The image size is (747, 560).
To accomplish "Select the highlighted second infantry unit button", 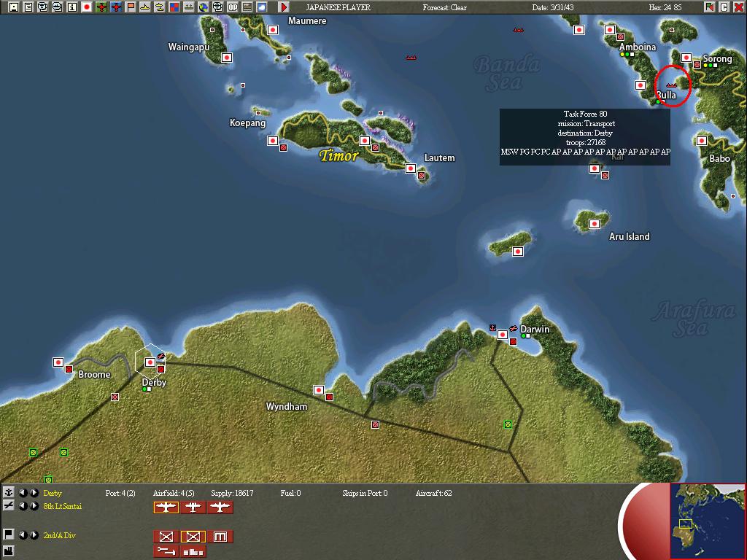I will click(x=193, y=537).
